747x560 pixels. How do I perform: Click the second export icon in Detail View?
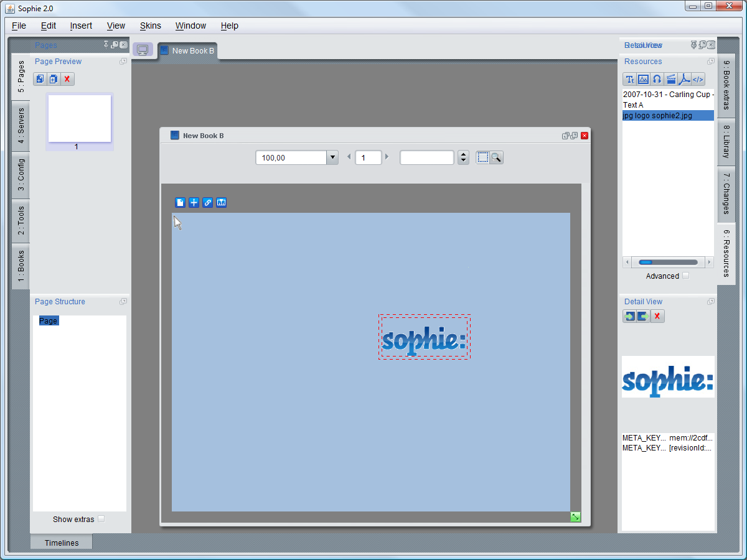pos(643,316)
